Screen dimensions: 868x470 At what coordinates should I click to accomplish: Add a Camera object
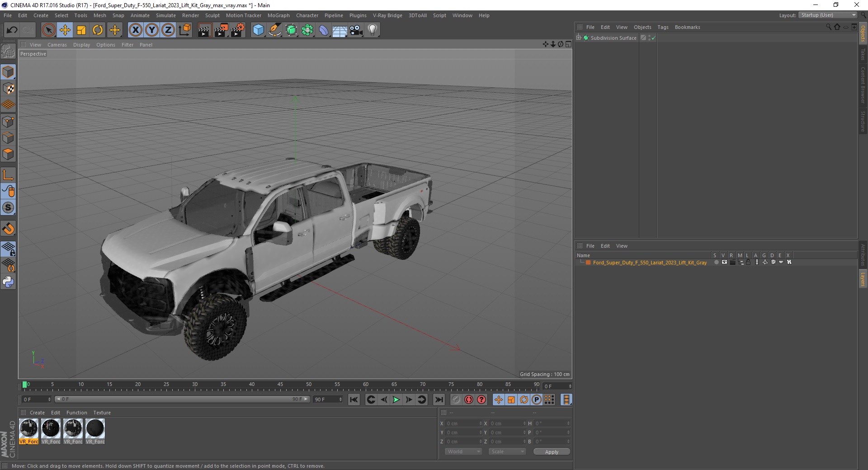pos(356,30)
